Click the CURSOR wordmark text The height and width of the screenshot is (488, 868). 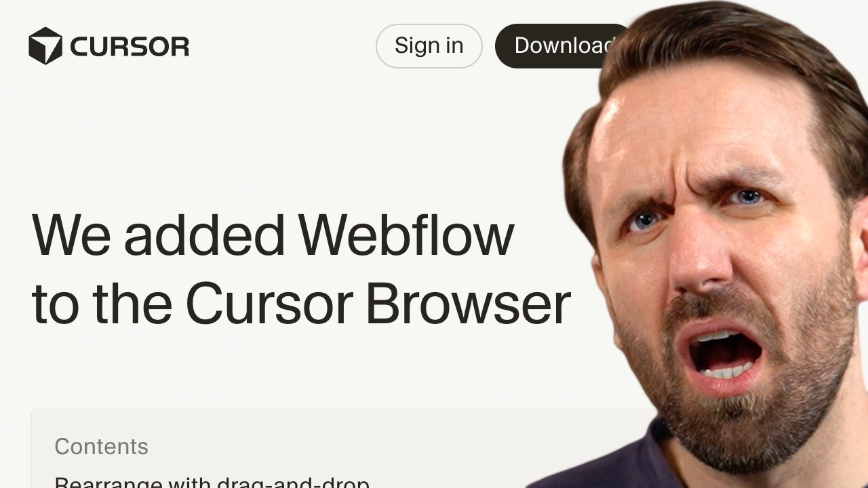coord(130,47)
